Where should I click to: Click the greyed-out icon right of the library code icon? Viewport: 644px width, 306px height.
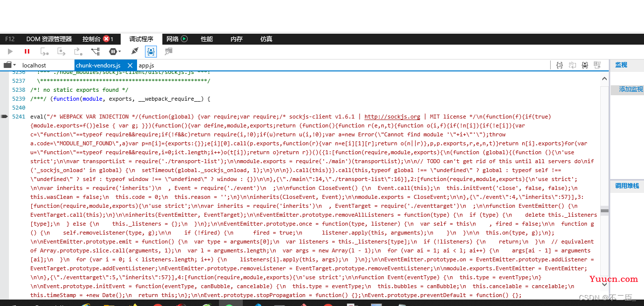click(x=598, y=65)
